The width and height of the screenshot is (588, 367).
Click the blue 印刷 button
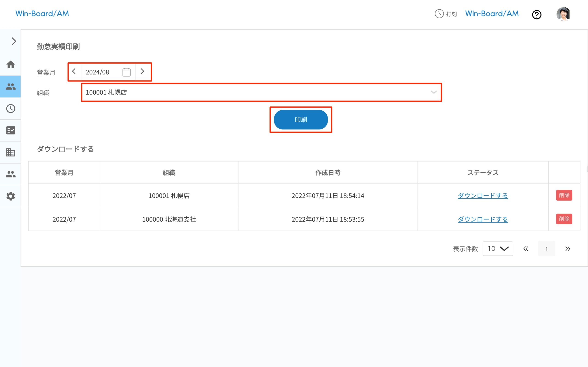click(301, 120)
